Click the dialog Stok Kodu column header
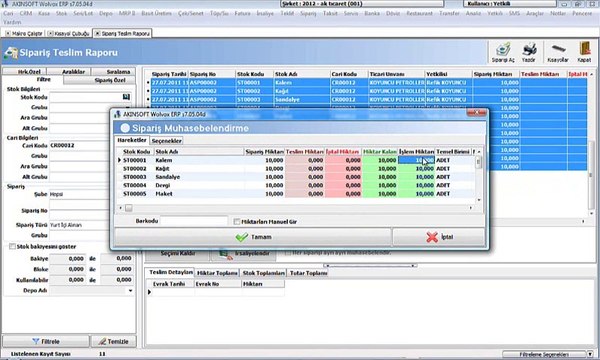 138,152
